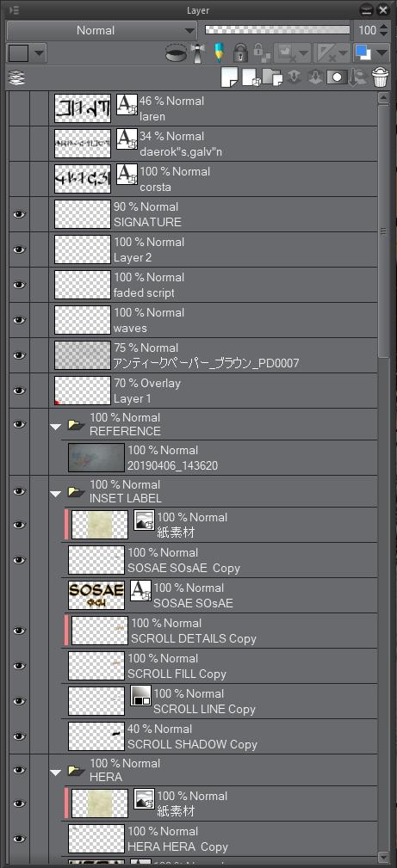Viewport: 397px width, 868px height.
Task: Adjust opacity with the stepper arrows
Action: [x=385, y=30]
